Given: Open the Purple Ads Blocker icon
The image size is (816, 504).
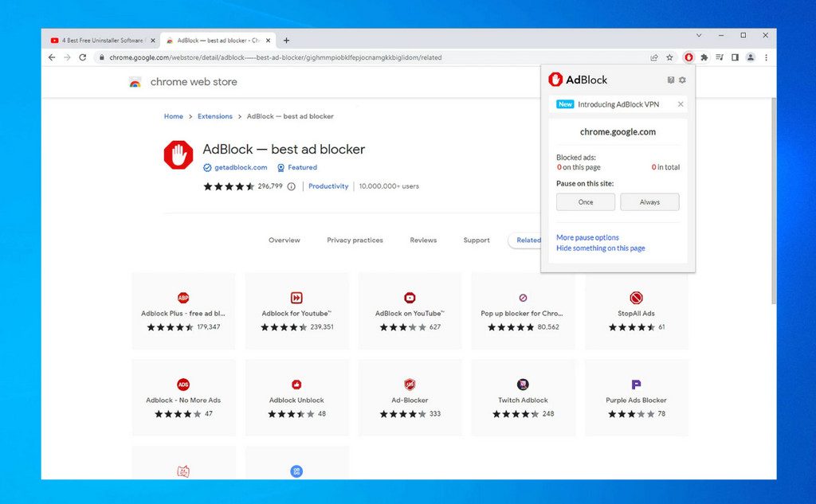Looking at the screenshot, I should point(636,385).
